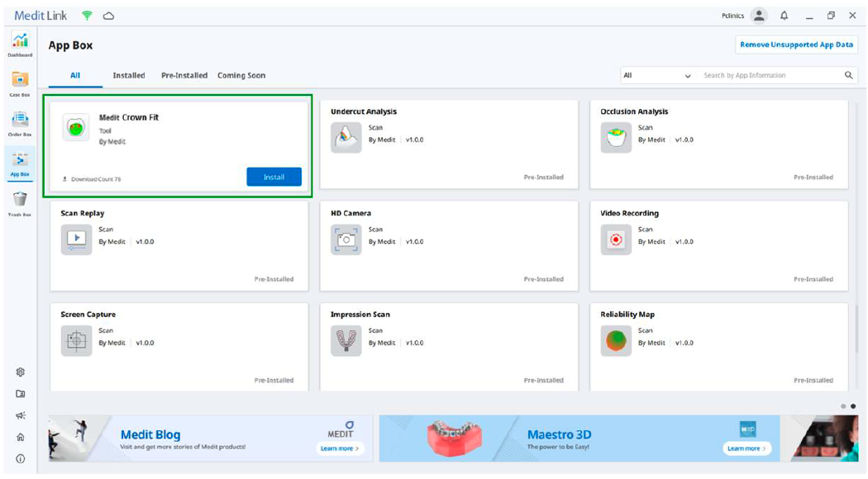Click the cloud status icon
Screen dimensions: 868x479
pos(108,16)
